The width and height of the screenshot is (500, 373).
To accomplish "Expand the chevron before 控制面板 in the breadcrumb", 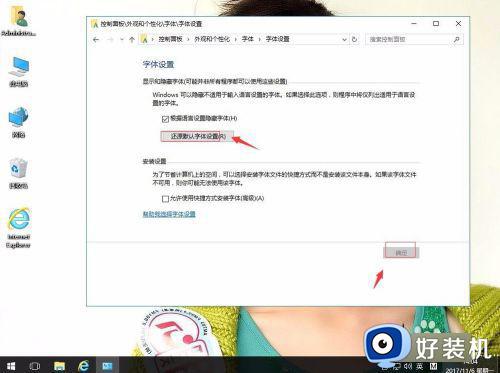I will point(153,39).
